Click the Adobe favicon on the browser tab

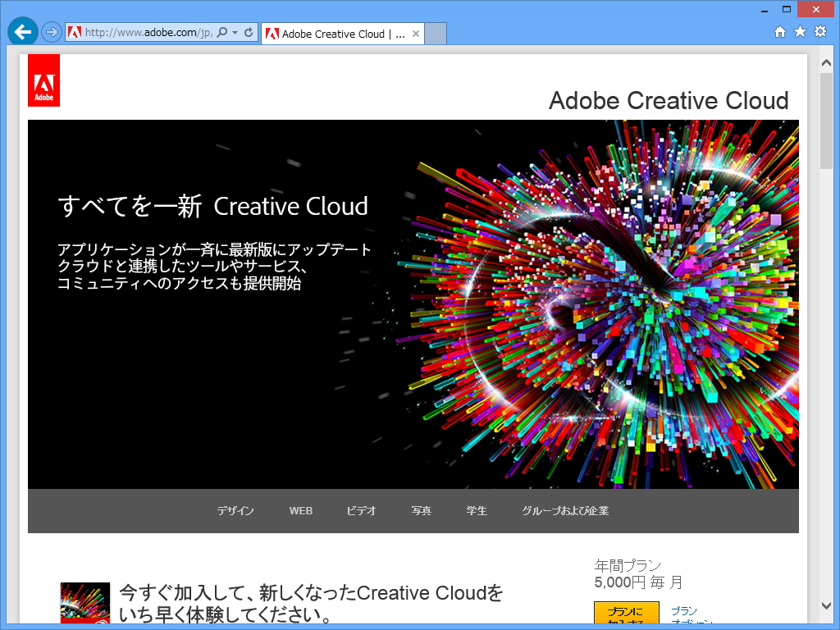click(x=271, y=34)
